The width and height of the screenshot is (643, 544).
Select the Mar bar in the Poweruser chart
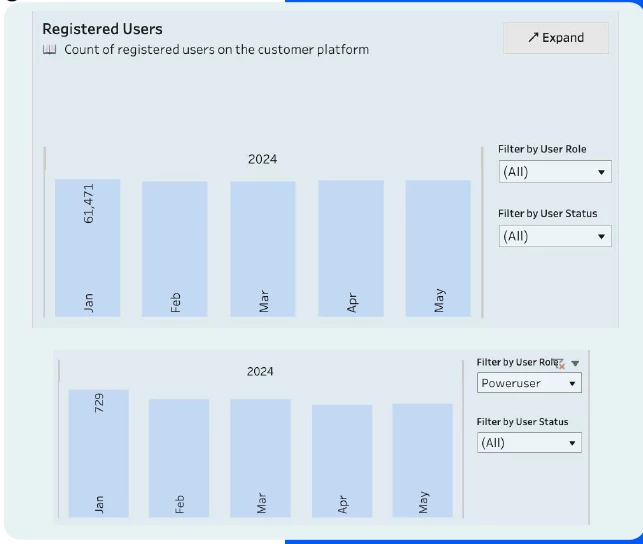260,458
